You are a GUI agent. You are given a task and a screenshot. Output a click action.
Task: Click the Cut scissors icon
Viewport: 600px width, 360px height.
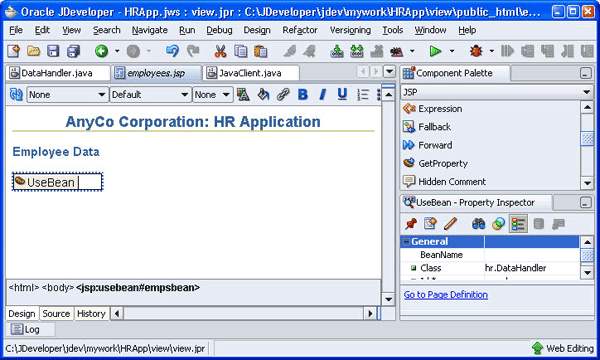tap(220, 51)
